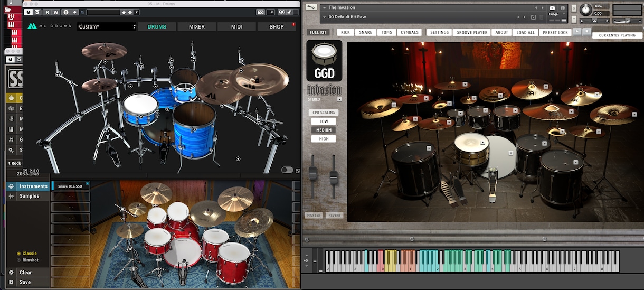This screenshot has height=290, width=644.
Task: Click the pan slider under Tune knob
Action: pos(594,21)
